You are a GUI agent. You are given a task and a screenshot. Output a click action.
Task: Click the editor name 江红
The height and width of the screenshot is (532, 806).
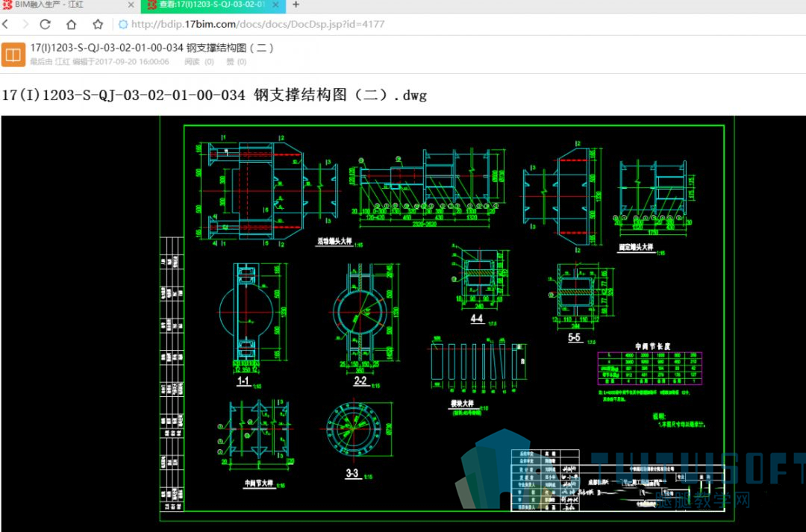(62, 62)
